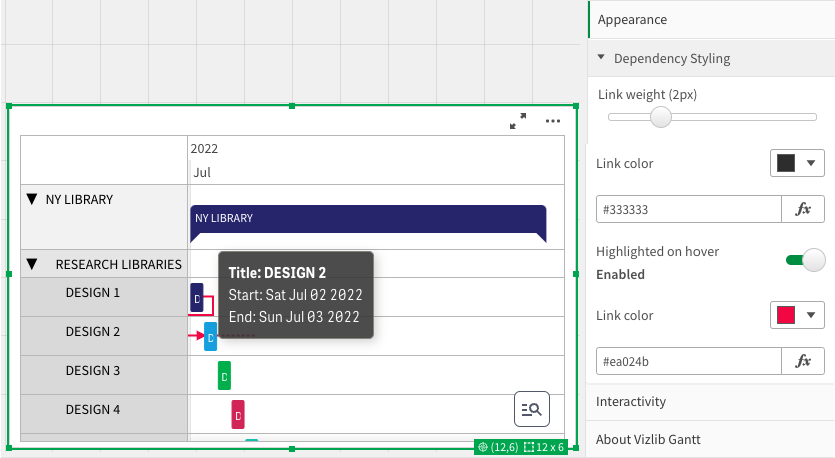Click the pink DESIGN 4 task bar
Screen dimensions: 835x458
[x=238, y=414]
